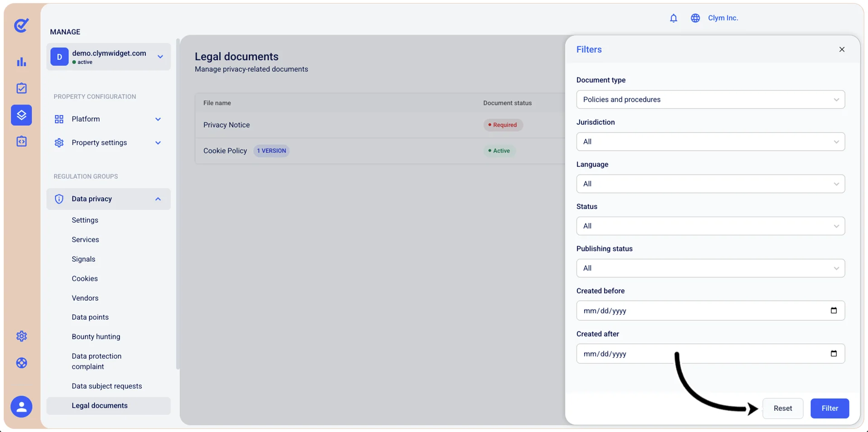Screen dimensions: 868x432
Task: Click the Created before date field
Action: (x=710, y=310)
